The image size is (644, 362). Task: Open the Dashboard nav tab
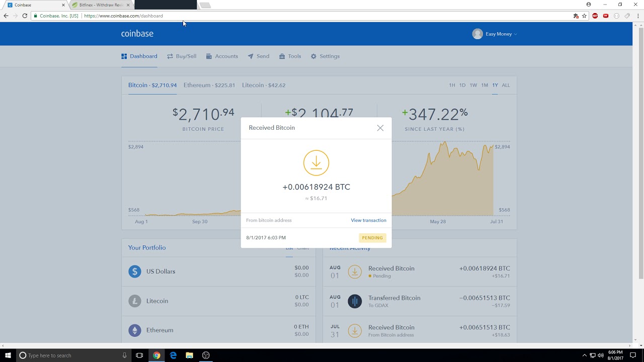[139, 56]
